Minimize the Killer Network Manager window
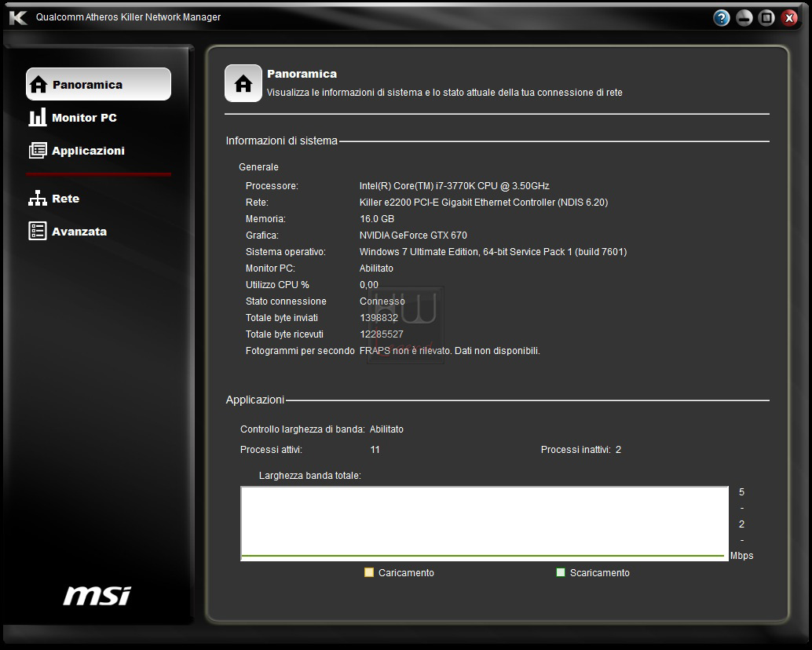Image resolution: width=812 pixels, height=650 pixels. click(744, 18)
